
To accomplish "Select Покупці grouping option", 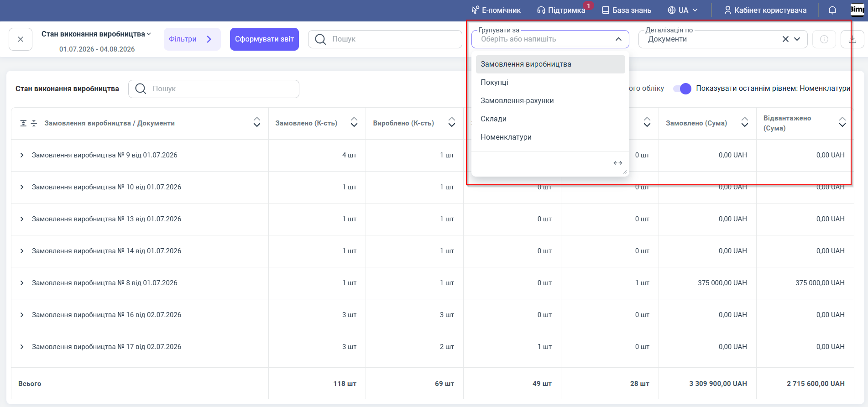I will [550, 83].
